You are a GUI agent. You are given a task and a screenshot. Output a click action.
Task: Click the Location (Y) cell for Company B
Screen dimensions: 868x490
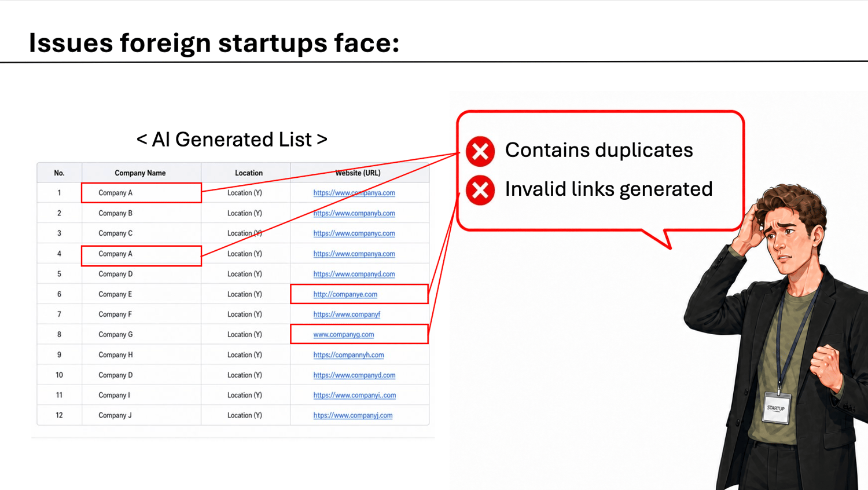point(245,213)
